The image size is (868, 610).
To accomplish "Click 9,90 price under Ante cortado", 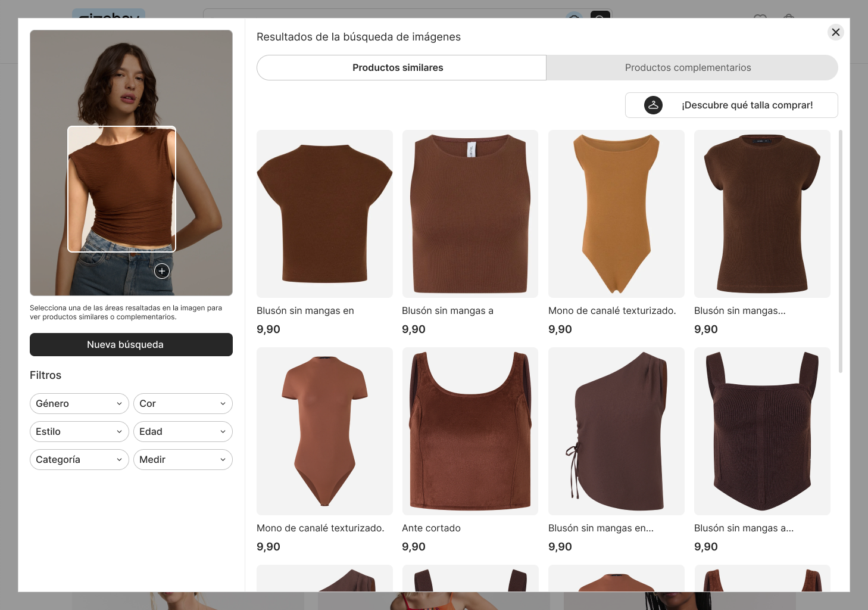I will (414, 547).
